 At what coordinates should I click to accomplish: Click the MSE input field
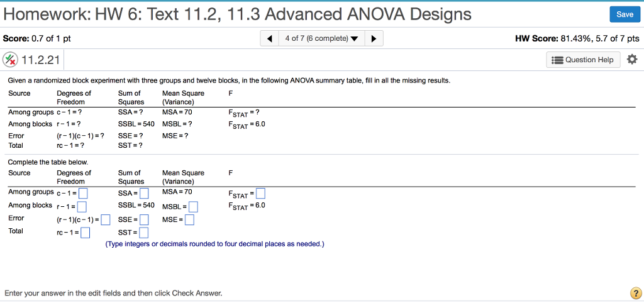tap(189, 220)
